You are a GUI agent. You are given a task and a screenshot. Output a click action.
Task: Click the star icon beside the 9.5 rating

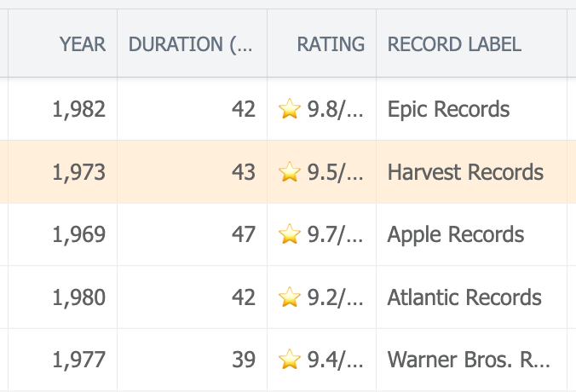pos(290,171)
